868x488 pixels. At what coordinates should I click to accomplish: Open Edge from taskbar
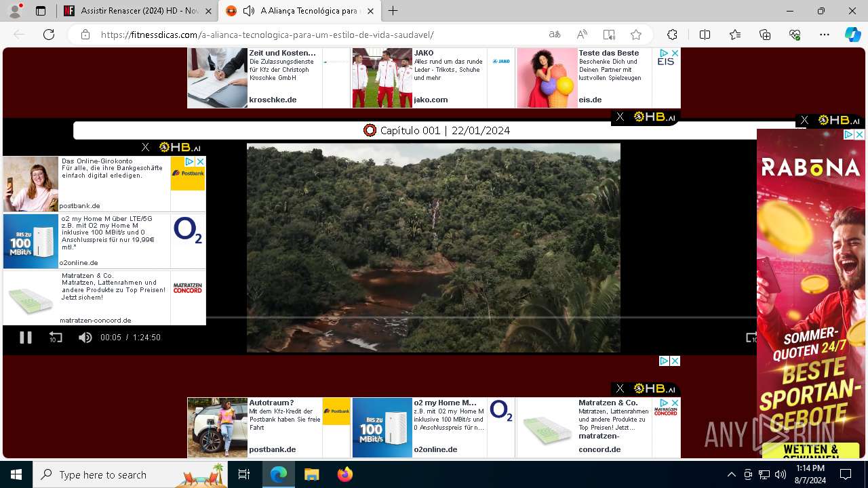click(279, 474)
